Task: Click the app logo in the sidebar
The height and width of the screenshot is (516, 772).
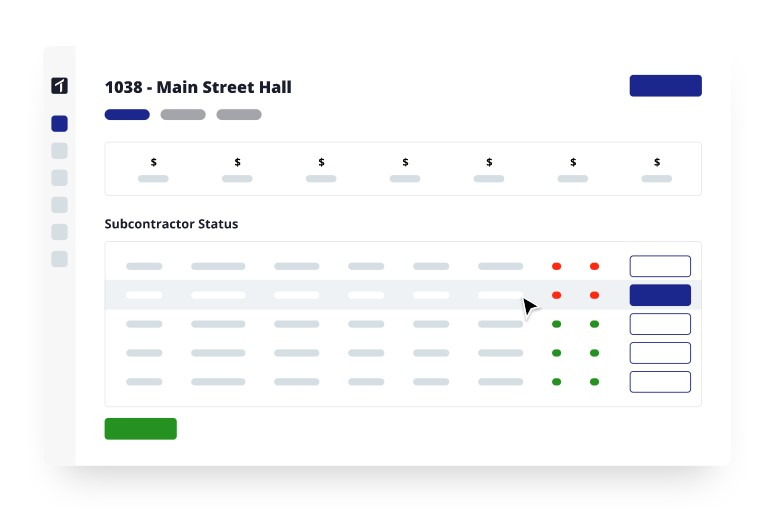Action: coord(60,86)
